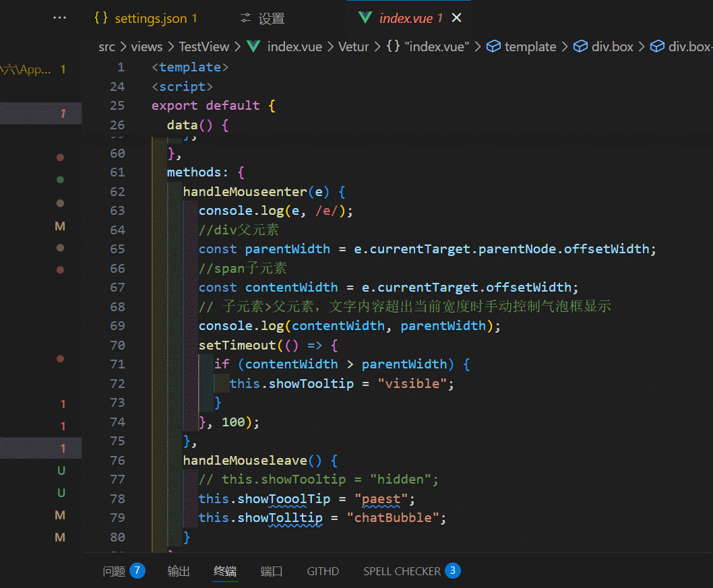Click the misspelled showTolltip word
Image resolution: width=713 pixels, height=588 pixels.
pos(280,518)
